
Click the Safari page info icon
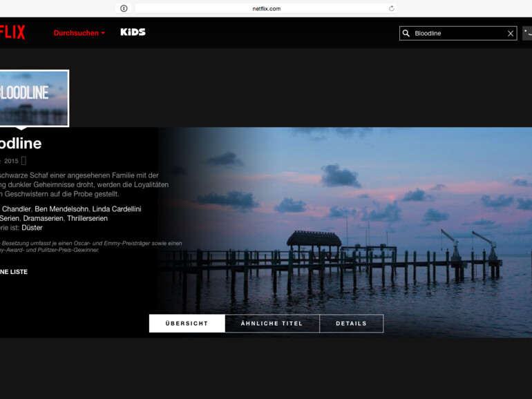[124, 8]
